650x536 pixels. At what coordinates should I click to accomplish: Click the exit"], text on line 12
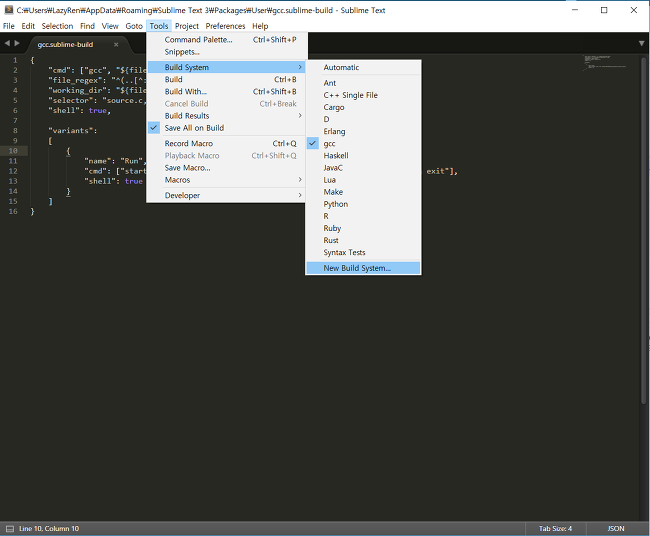pyautogui.click(x=442, y=171)
